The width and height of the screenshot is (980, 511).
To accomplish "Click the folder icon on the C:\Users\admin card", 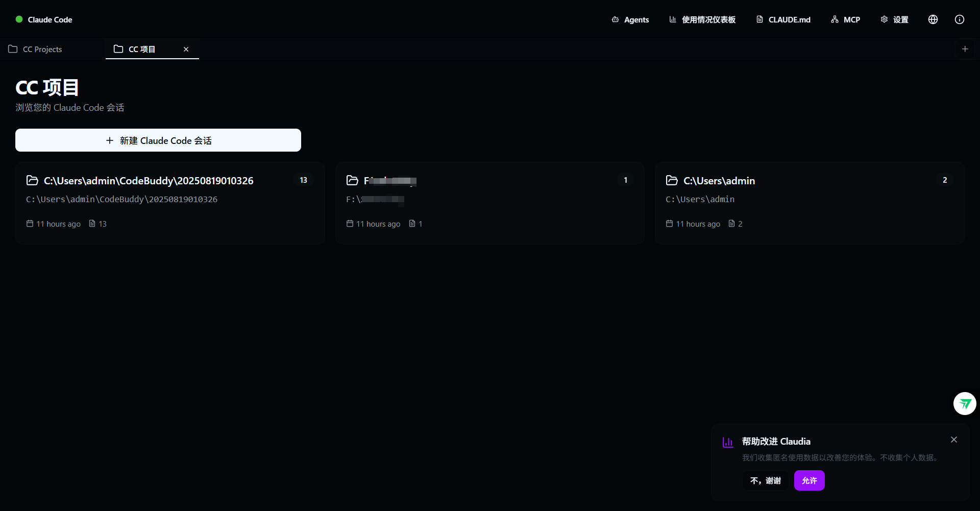I will [x=672, y=180].
